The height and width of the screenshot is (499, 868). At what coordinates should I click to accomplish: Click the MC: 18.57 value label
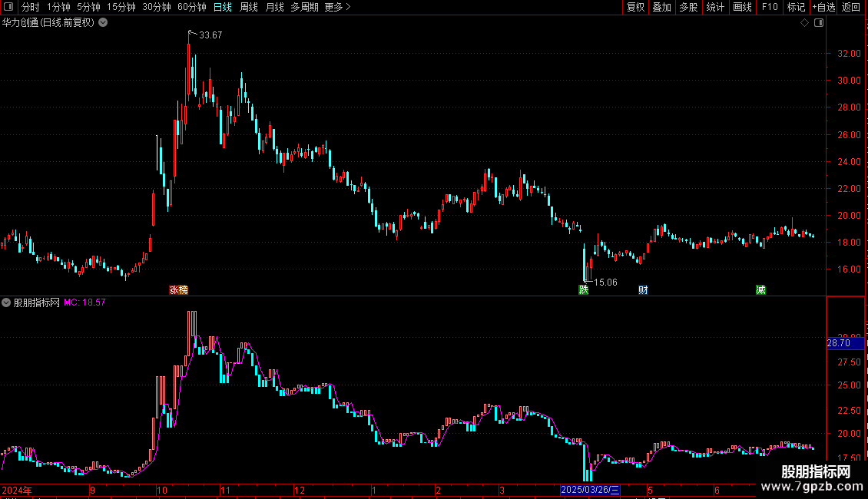pyautogui.click(x=84, y=302)
